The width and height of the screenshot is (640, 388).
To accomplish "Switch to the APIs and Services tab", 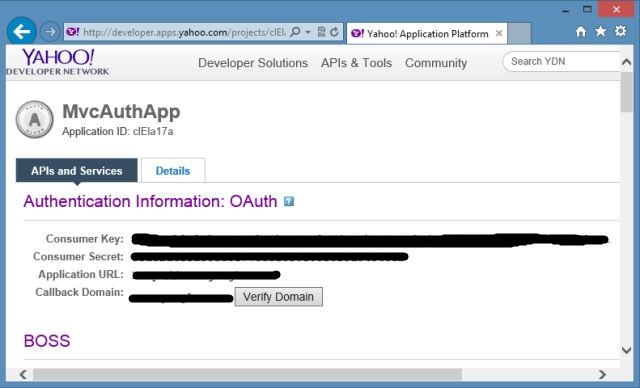I will tap(77, 171).
